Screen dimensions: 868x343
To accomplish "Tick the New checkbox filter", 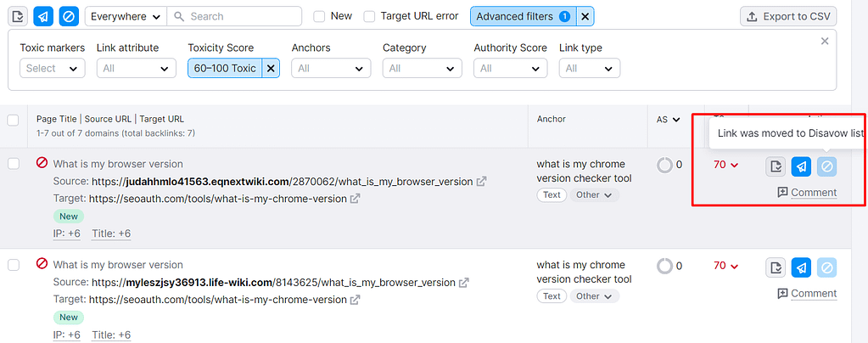I will [x=319, y=17].
